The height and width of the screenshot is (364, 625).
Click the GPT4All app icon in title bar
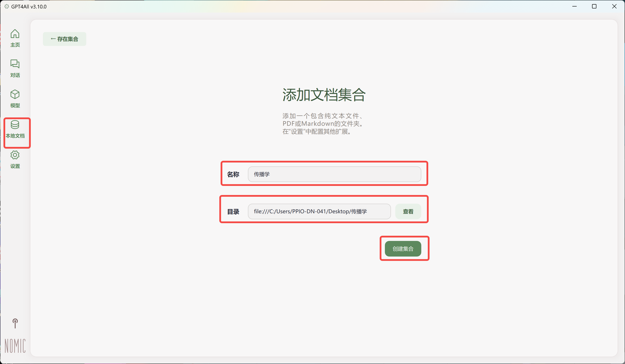[7, 6]
